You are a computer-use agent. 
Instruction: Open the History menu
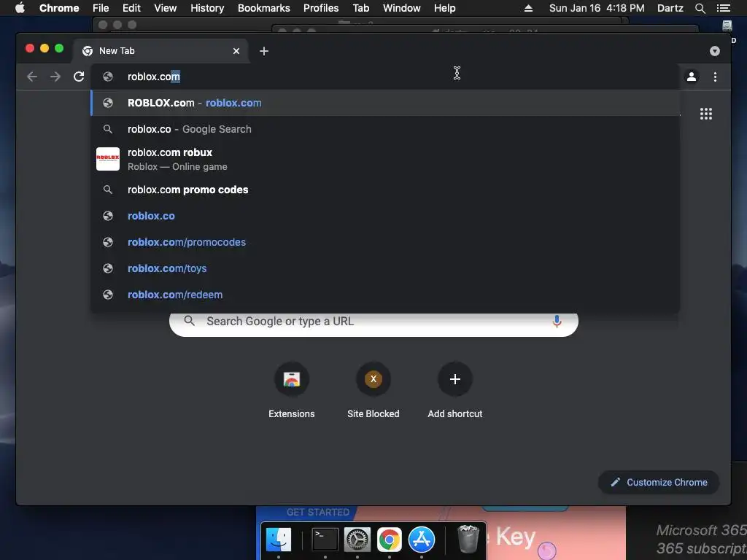(207, 8)
